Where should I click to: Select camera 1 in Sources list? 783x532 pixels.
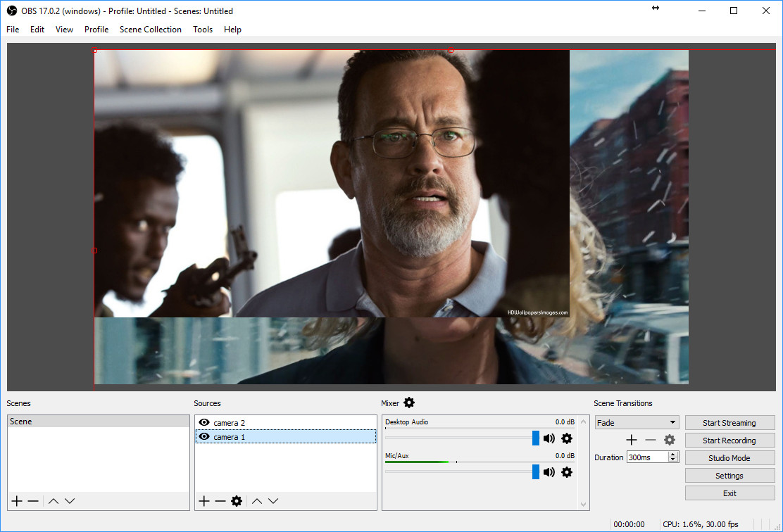[286, 437]
